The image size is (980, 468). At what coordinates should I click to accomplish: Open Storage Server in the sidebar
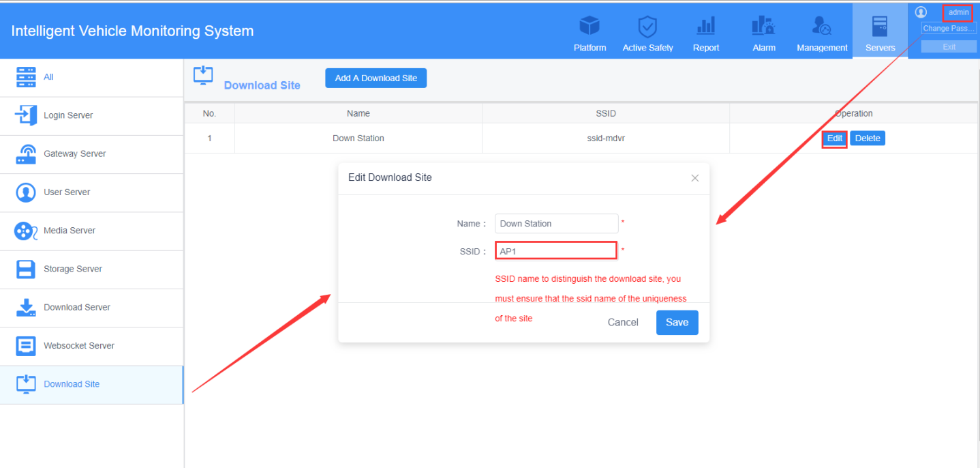pos(91,269)
